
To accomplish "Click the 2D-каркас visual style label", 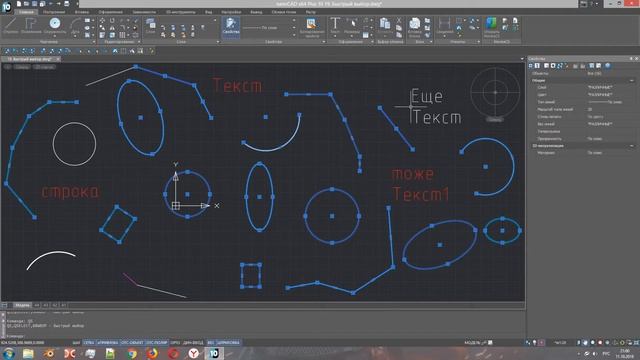I will tap(44, 67).
